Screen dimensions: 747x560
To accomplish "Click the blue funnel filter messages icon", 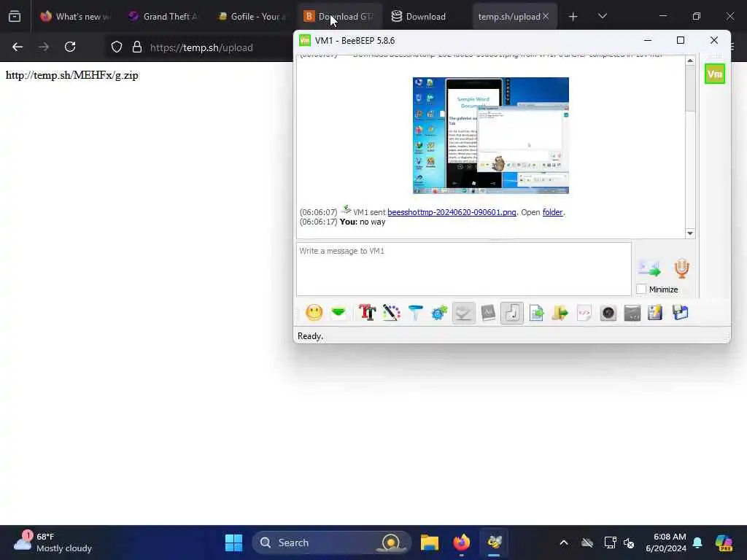I will tap(415, 313).
